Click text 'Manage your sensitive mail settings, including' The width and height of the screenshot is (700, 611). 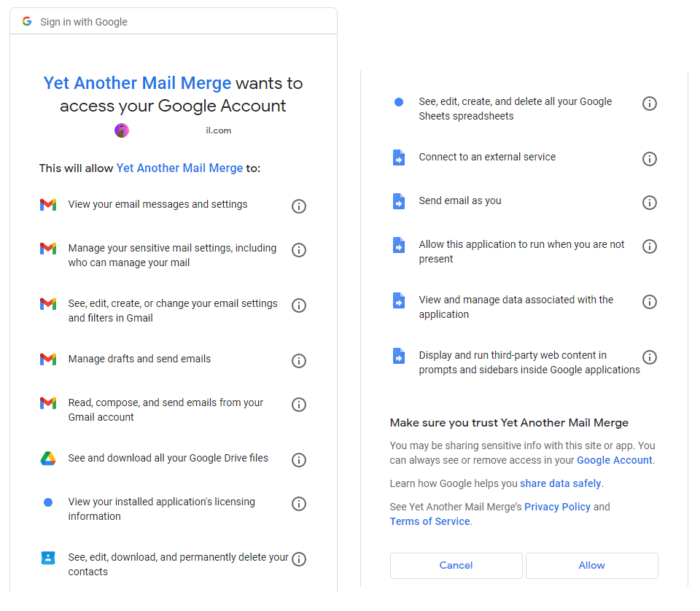pos(172,248)
